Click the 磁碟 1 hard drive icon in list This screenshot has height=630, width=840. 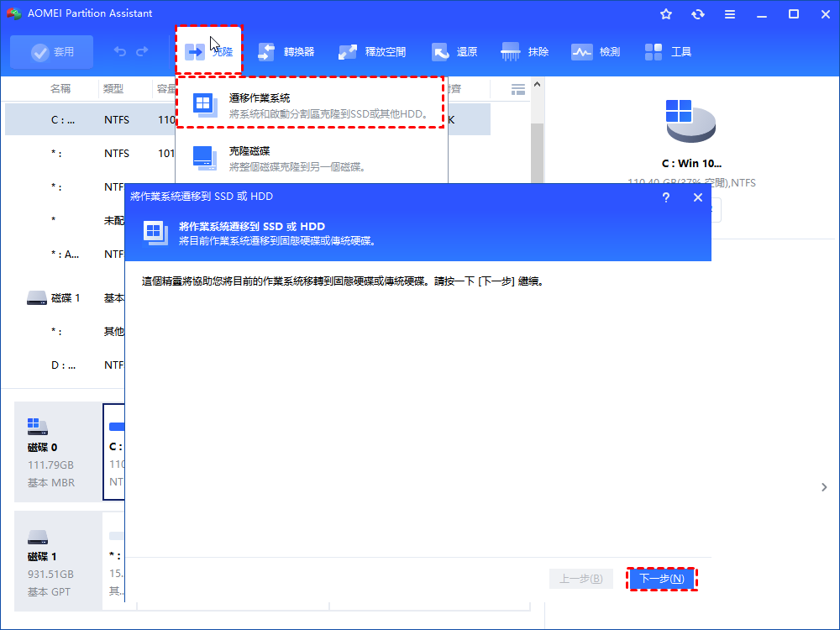[37, 298]
